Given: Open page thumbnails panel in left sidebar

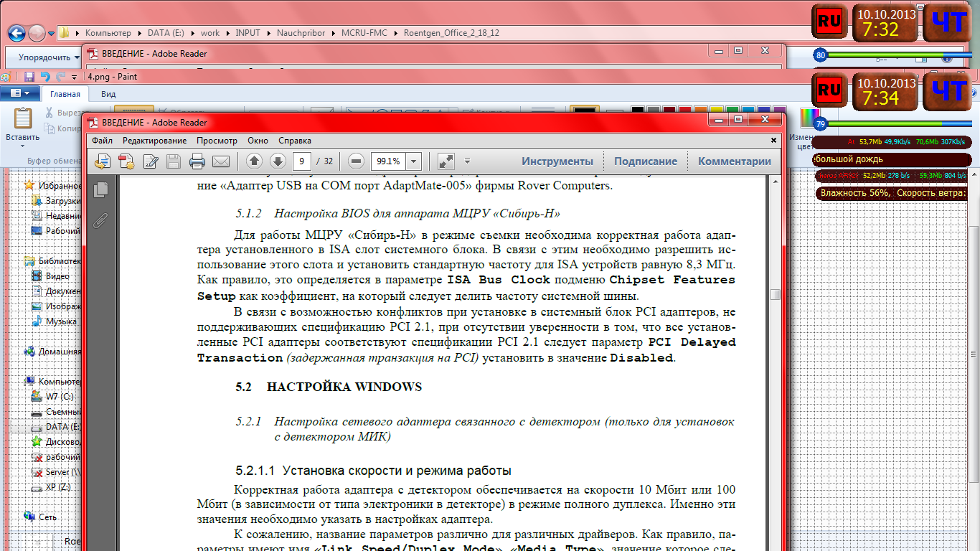Looking at the screenshot, I should [100, 189].
